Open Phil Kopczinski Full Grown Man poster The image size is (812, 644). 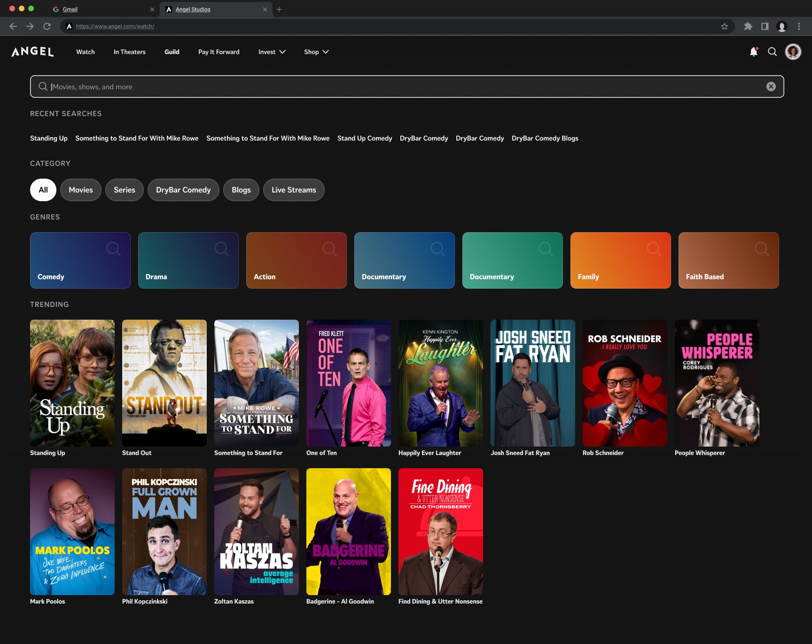tap(164, 532)
